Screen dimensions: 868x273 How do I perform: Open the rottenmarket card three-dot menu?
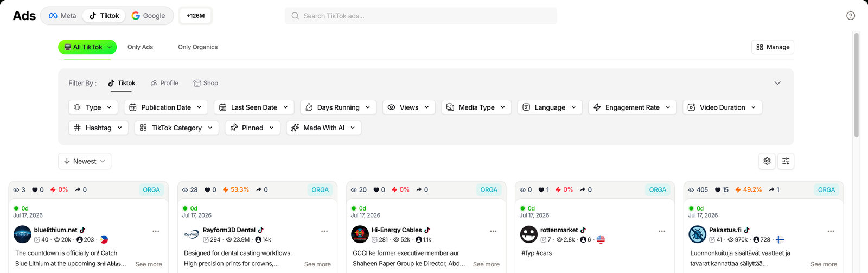(x=662, y=231)
